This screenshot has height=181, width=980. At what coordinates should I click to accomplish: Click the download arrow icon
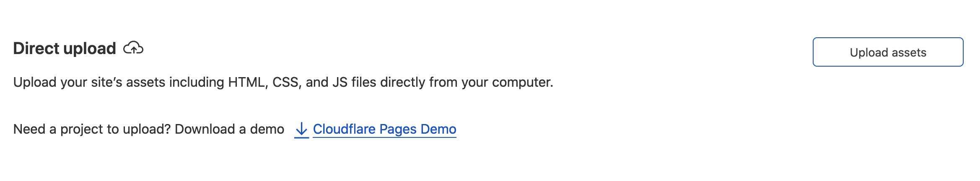tap(301, 129)
